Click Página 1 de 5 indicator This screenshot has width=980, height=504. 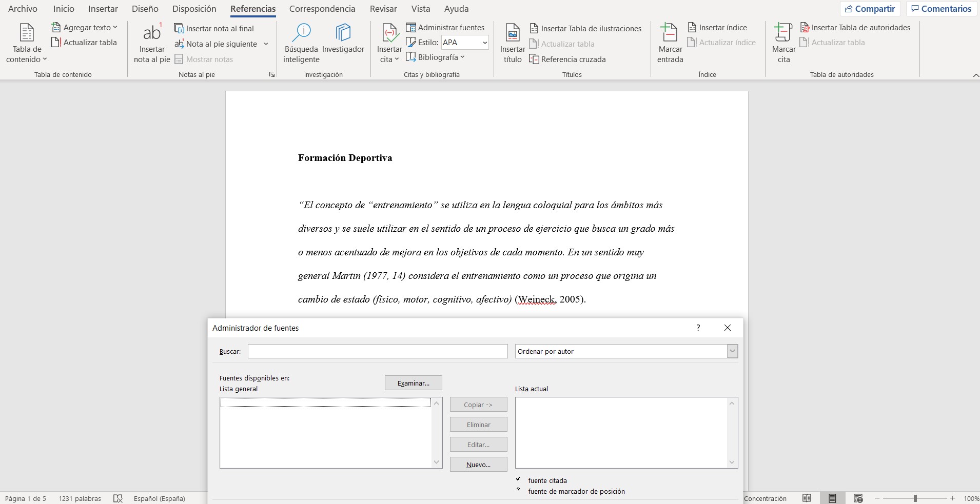pyautogui.click(x=26, y=498)
